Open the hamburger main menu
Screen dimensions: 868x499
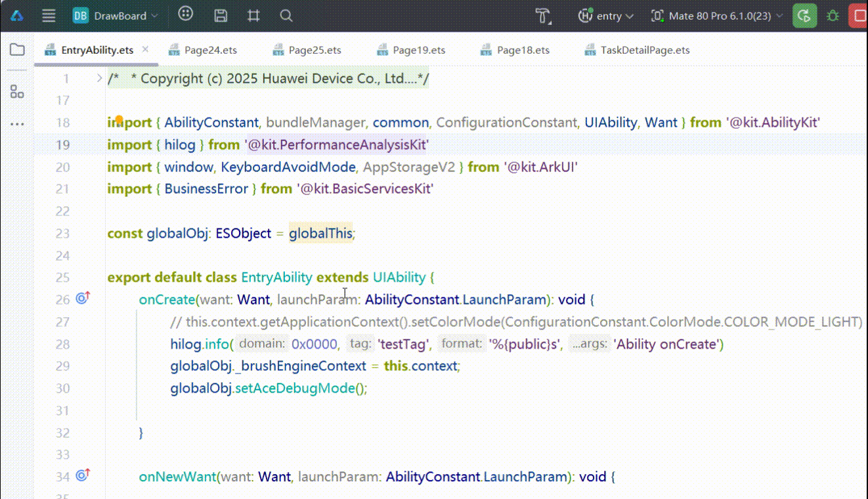49,16
